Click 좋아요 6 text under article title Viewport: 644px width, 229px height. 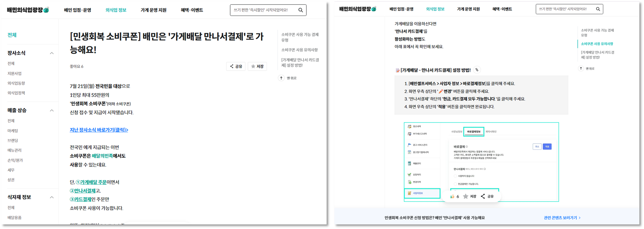(x=77, y=66)
